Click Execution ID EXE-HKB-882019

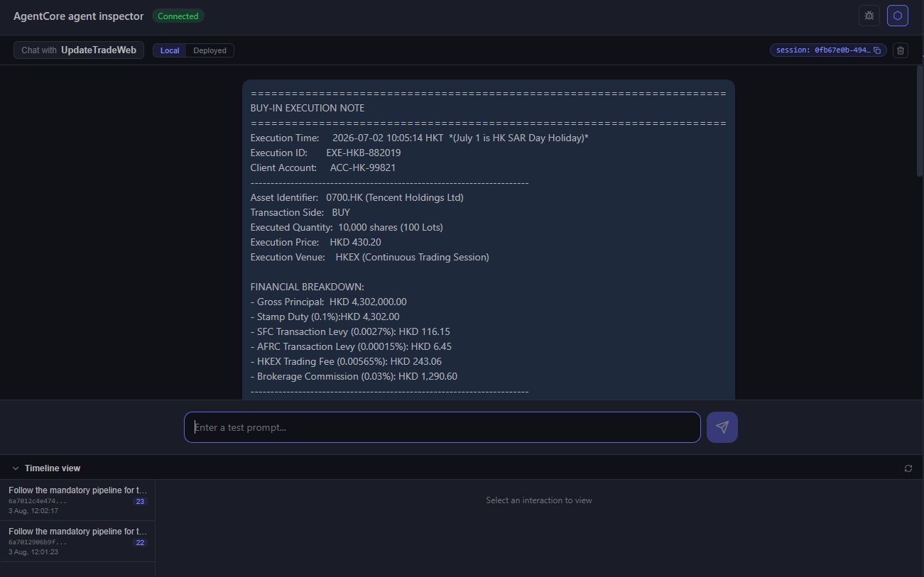[x=326, y=153]
